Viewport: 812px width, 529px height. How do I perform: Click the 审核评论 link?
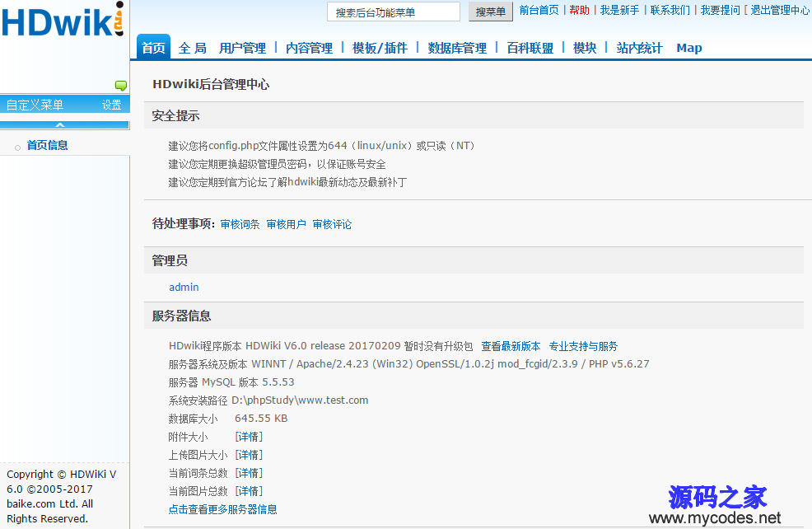point(332,224)
